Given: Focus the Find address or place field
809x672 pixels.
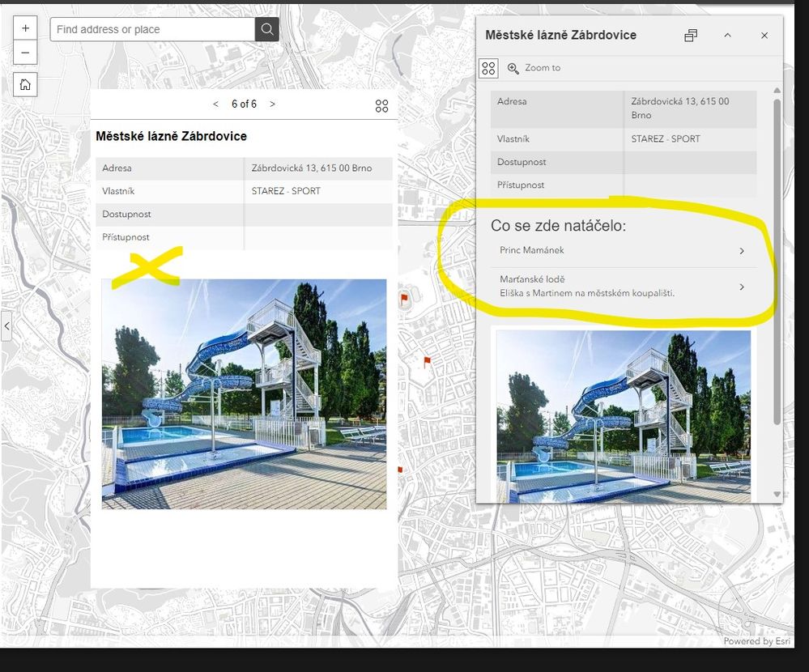Looking at the screenshot, I should [153, 29].
